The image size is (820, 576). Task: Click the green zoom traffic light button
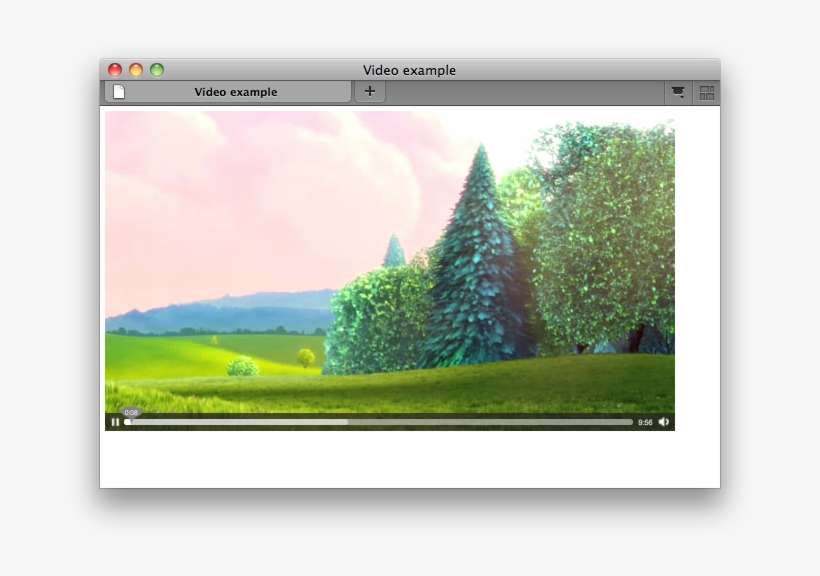pyautogui.click(x=156, y=69)
